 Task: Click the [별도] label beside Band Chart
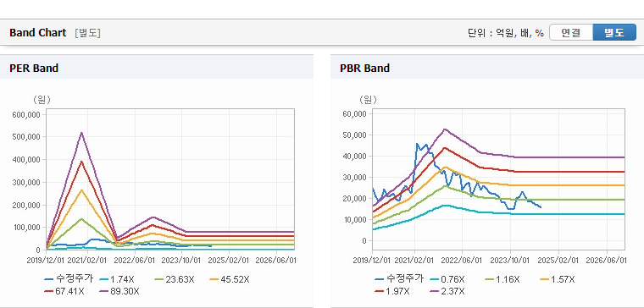click(87, 33)
